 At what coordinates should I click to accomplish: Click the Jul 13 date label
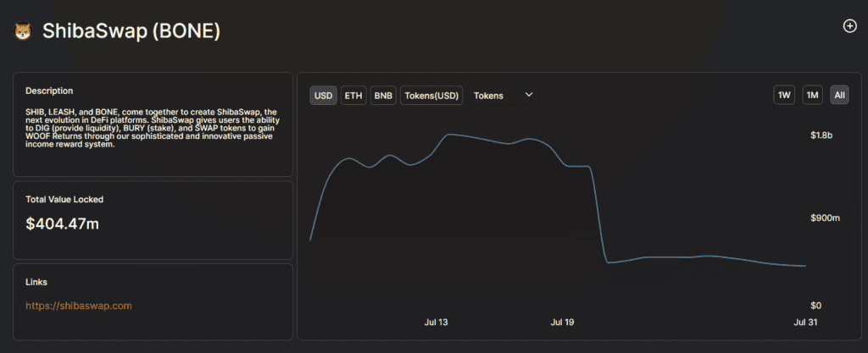pyautogui.click(x=436, y=322)
